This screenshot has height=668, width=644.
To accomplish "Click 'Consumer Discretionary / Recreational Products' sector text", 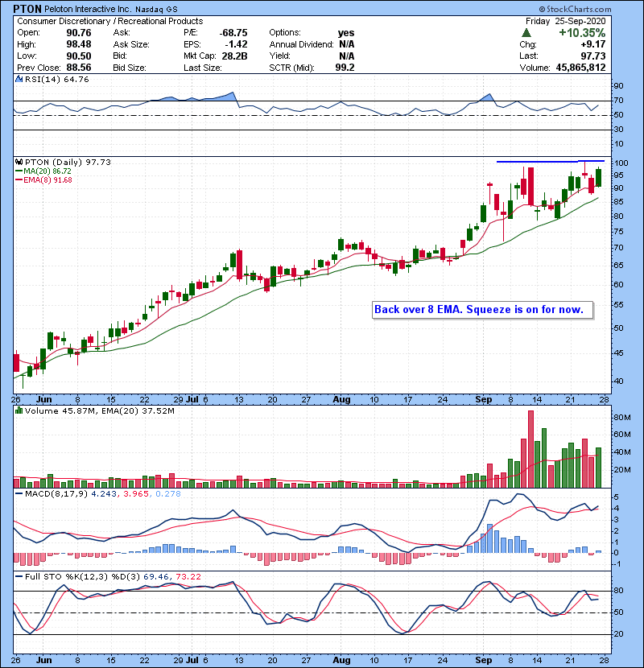I will coord(110,21).
